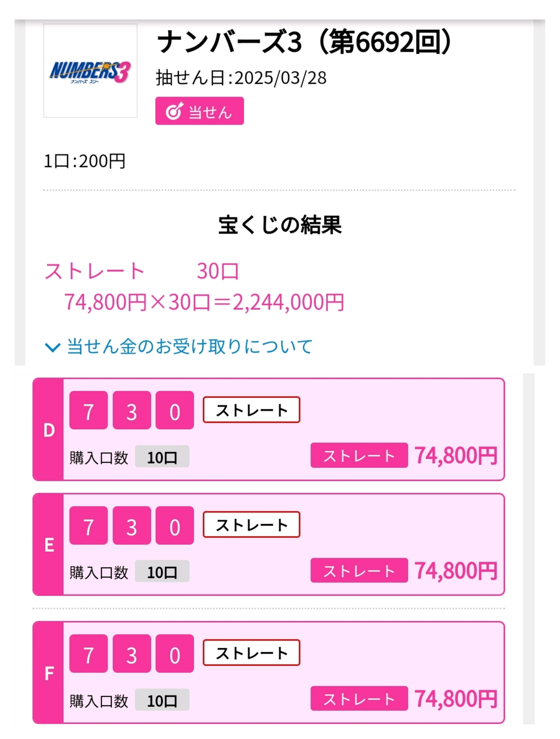Click the NUMBERS3 logo thumbnail

coord(90,71)
